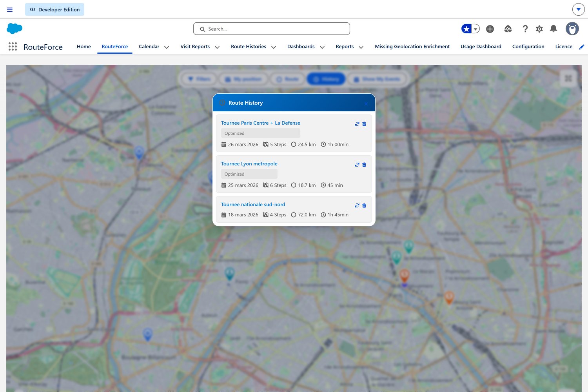
Task: Open the notifications bell
Action: tap(554, 29)
